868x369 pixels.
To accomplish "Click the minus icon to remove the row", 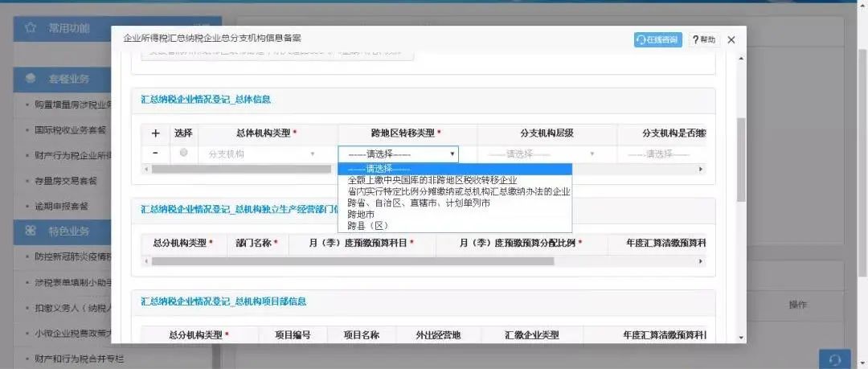I will pos(155,153).
